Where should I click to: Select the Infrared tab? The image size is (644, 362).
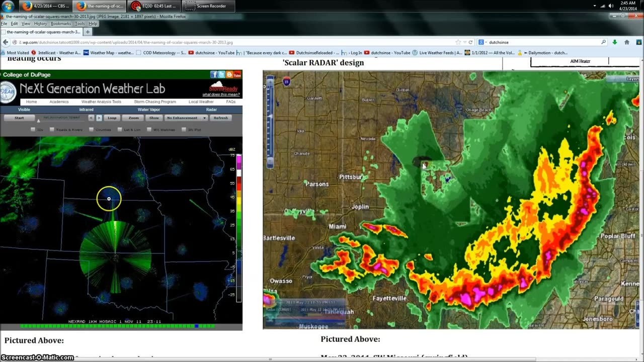point(86,109)
